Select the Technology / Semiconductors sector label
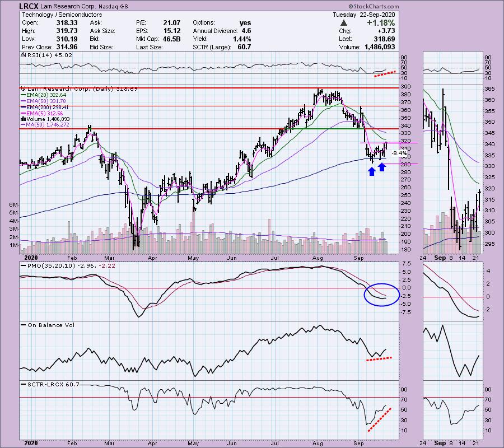Image resolution: width=504 pixels, height=448 pixels. (62, 15)
